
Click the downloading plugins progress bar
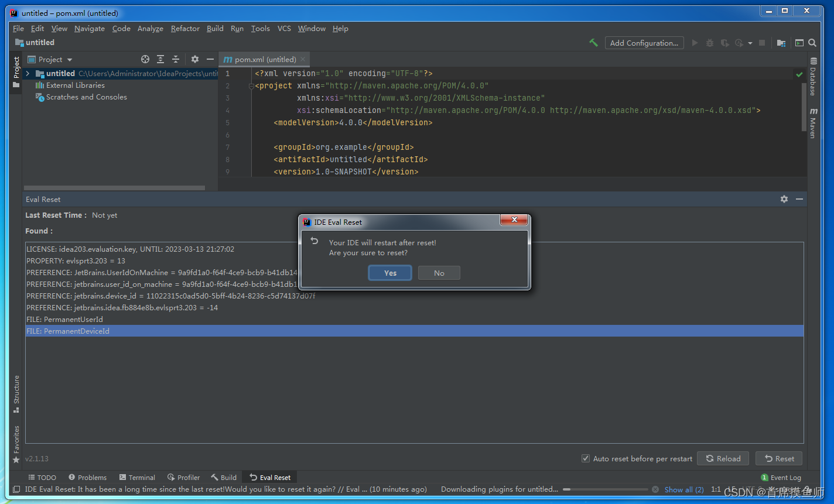605,489
